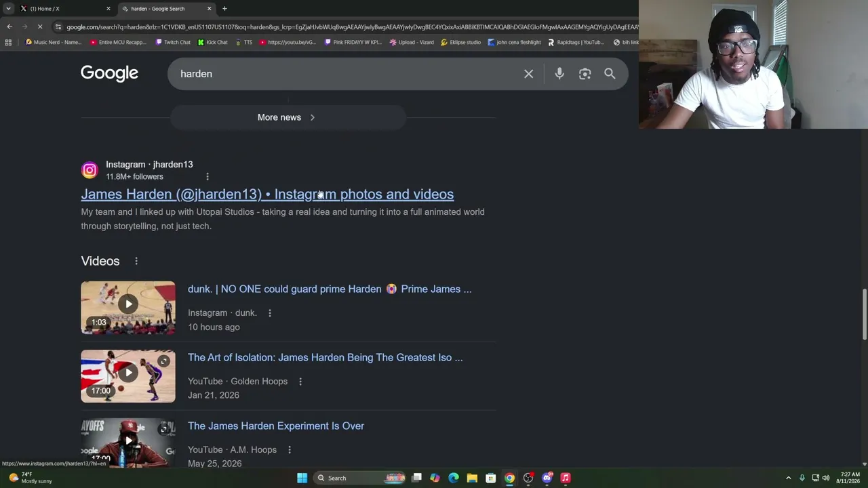Select the harden - Google Search tab
The image size is (868, 488).
166,9
